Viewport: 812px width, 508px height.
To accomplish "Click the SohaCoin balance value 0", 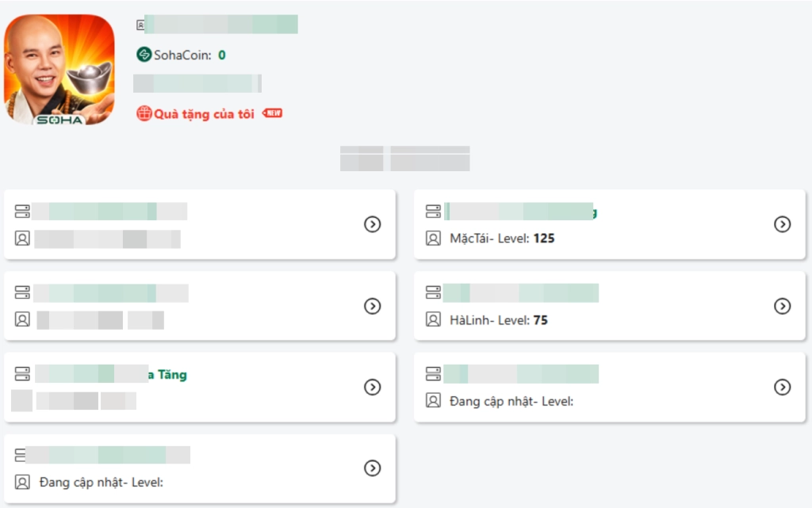I will [x=222, y=55].
